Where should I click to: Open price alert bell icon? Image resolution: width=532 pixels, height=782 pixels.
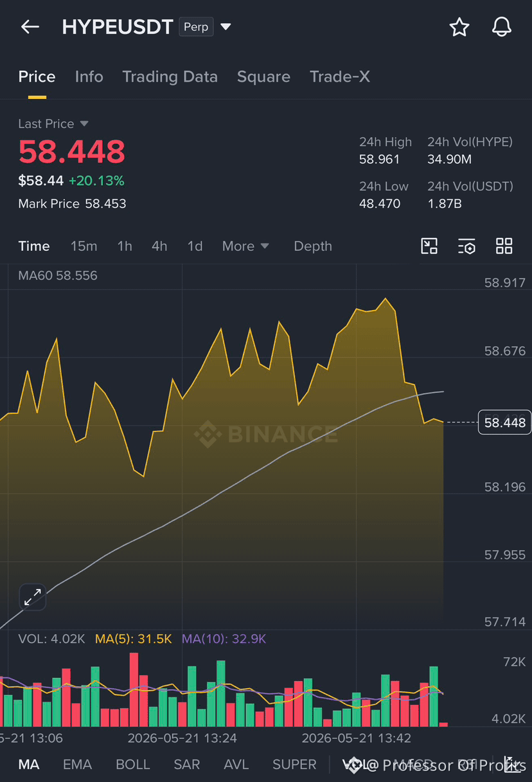tap(502, 27)
